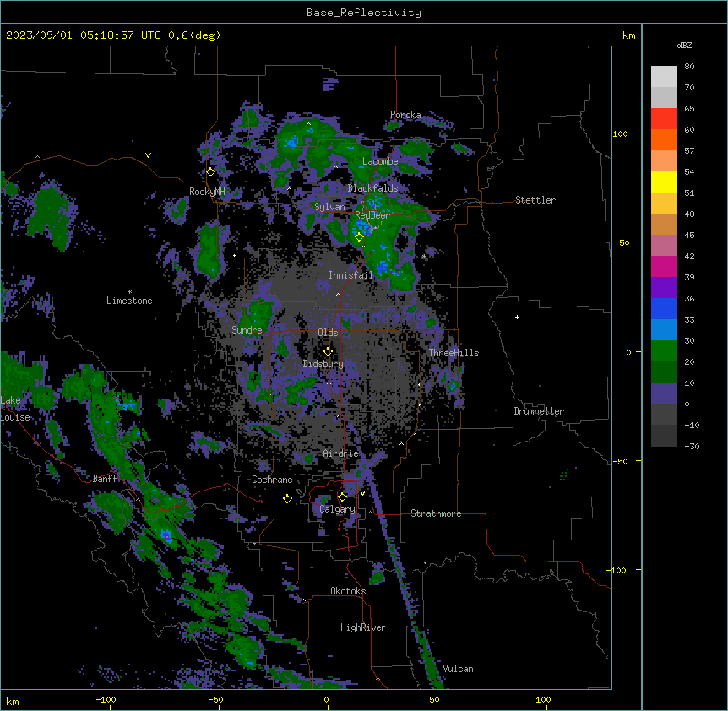Click the yellow diamond marker below Cochrane
This screenshot has width=728, height=711.
click(x=287, y=498)
